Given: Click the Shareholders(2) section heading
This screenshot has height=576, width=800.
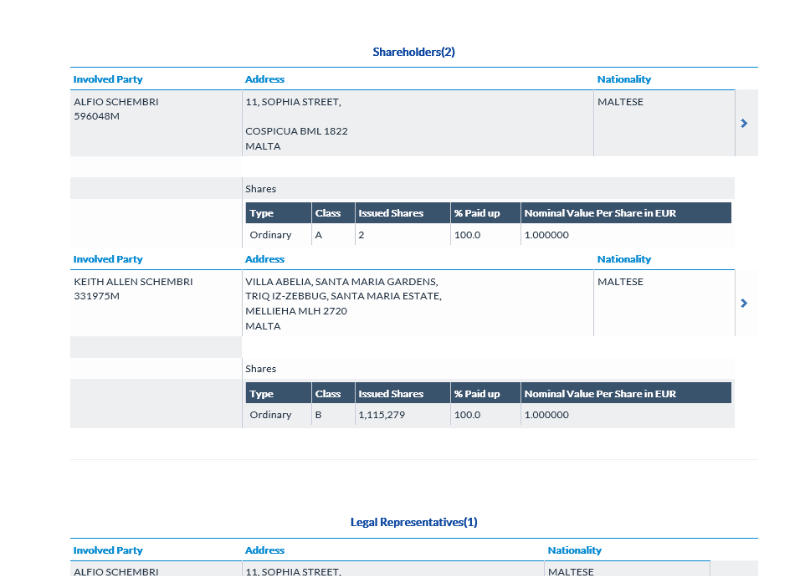Looking at the screenshot, I should (x=413, y=52).
